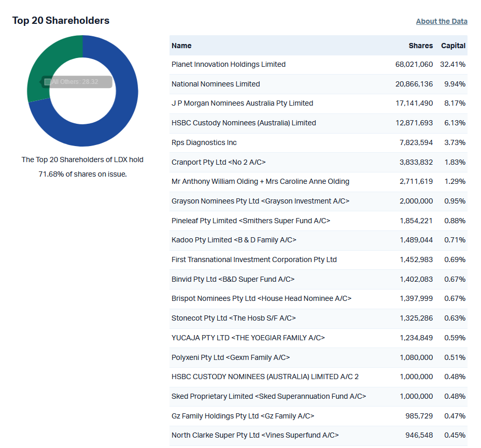Screen dimensions: 481x448
Task: Click Cranport Pty Ltd <No 2 A/C>
Action: [218, 162]
